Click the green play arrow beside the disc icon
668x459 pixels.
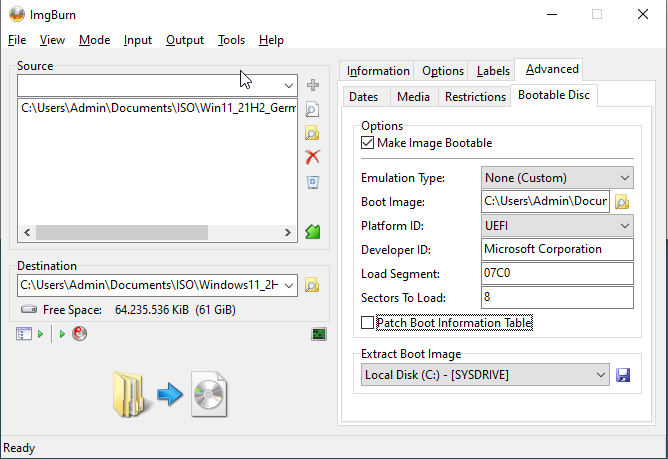click(x=62, y=334)
